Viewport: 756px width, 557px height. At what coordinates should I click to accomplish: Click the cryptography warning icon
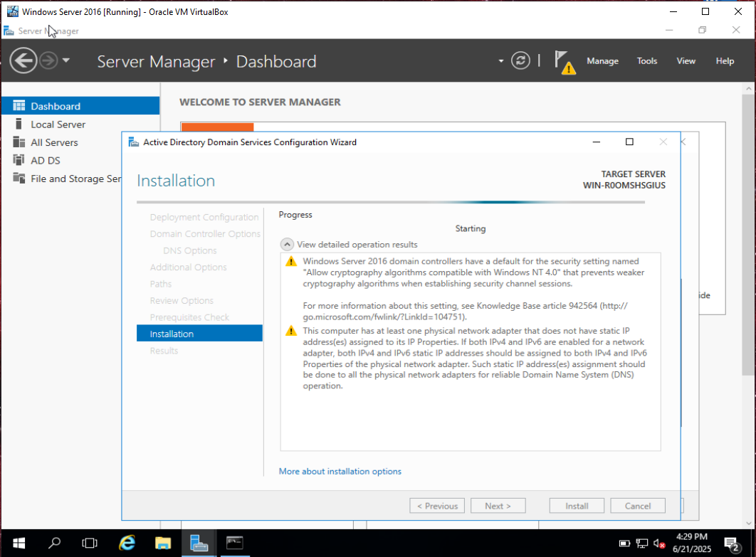[291, 262]
